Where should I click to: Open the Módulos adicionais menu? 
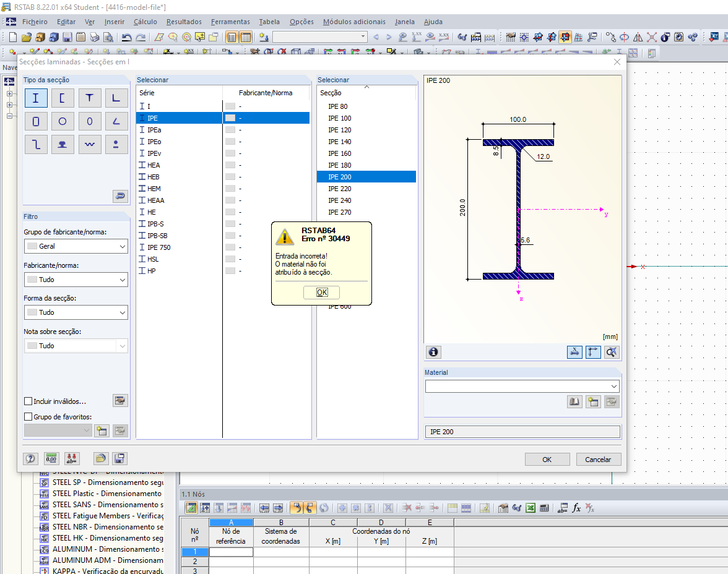(354, 22)
